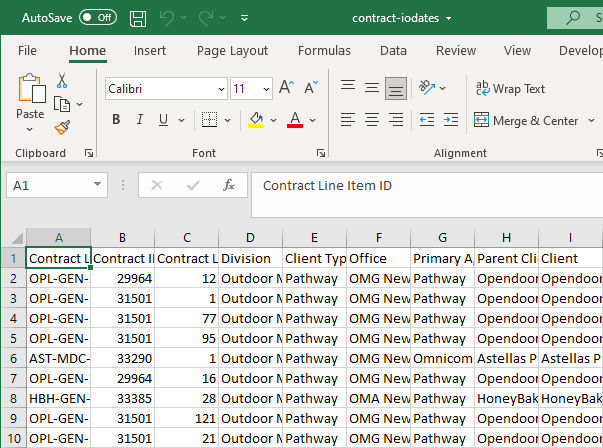Viewport: 603px width, 448px height.
Task: Select Middle Align icon
Action: point(371,88)
